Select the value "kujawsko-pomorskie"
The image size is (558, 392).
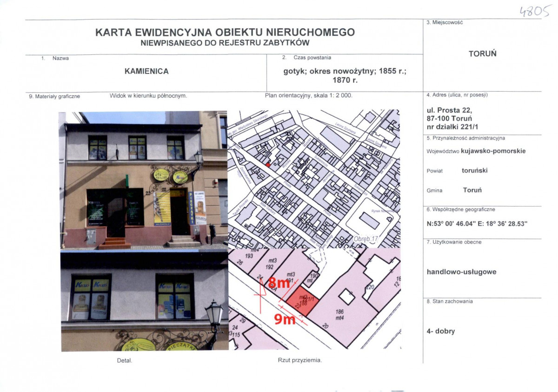coord(493,151)
